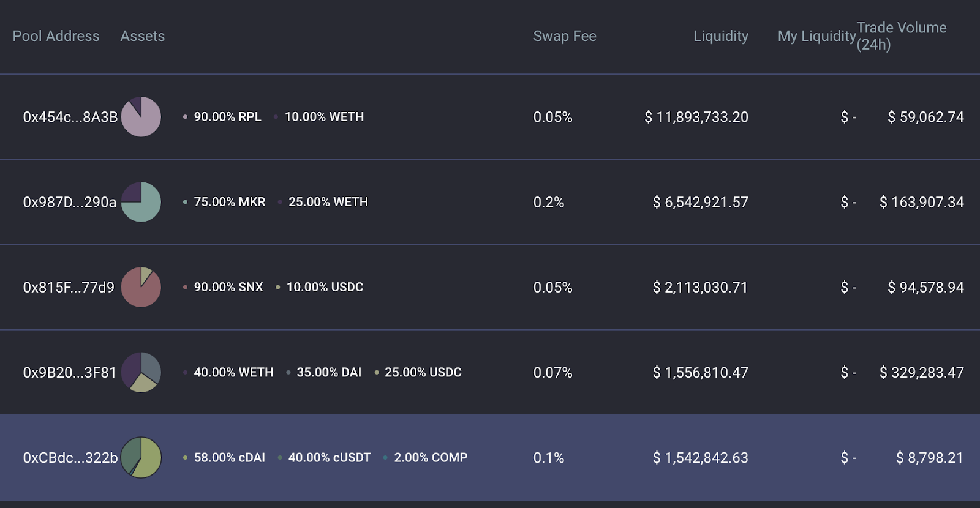Click the RPL/WETH pool pie chart icon
980x508 pixels.
(x=141, y=117)
